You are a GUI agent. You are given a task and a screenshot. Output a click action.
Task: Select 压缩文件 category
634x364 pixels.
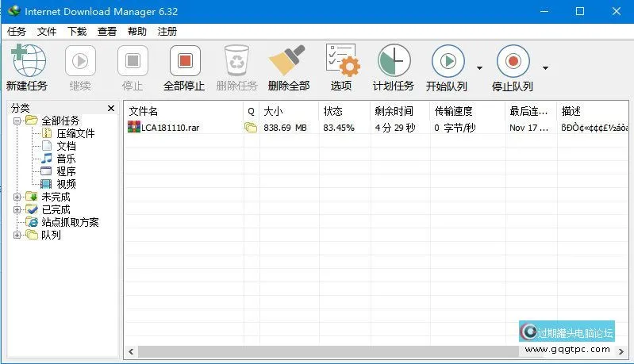click(75, 133)
